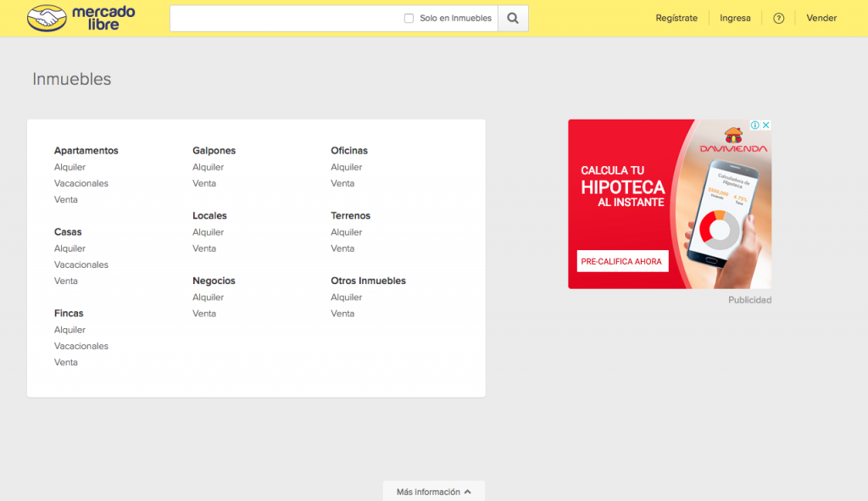Open Venta under Galpones
Viewport: 868px width, 501px height.
tap(204, 183)
